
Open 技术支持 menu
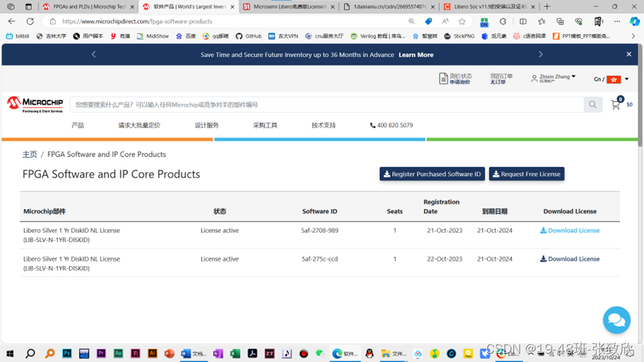[x=323, y=125]
